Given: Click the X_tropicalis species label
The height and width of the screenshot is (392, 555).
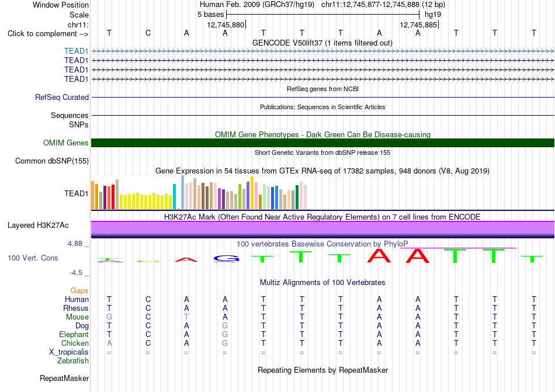Looking at the screenshot, I should pos(69,352).
